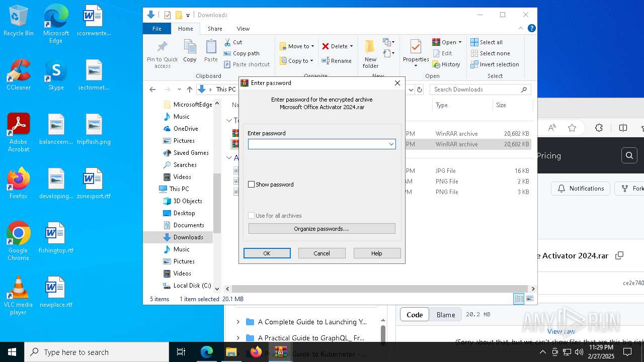
Task: Click the Copy icon in the Explorer ribbon
Action: [x=190, y=47]
